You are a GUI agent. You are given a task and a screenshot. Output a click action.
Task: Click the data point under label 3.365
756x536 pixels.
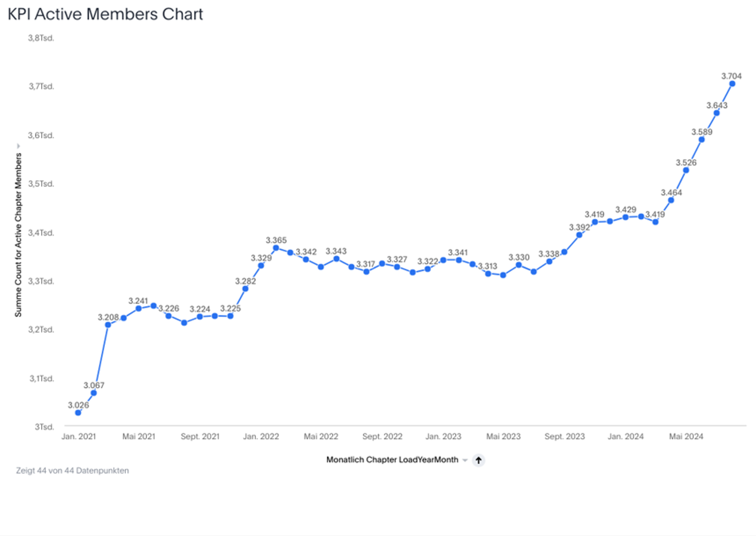[x=276, y=248]
